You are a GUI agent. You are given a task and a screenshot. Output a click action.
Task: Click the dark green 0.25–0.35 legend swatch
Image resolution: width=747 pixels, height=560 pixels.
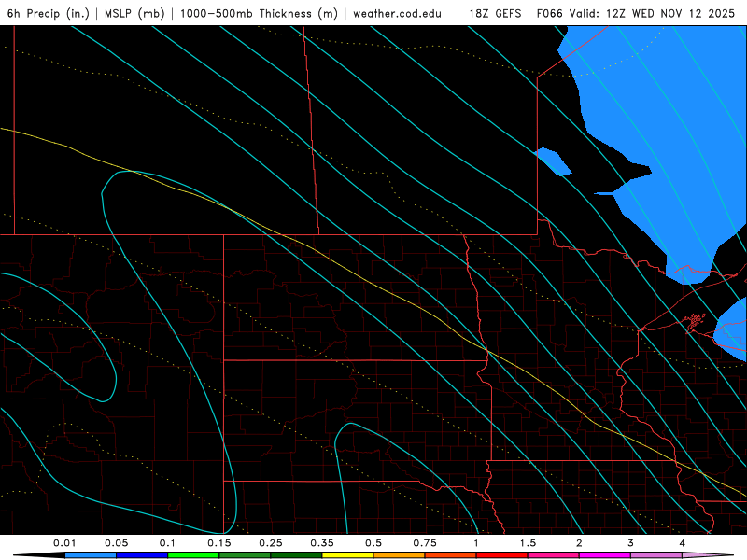[296, 555]
